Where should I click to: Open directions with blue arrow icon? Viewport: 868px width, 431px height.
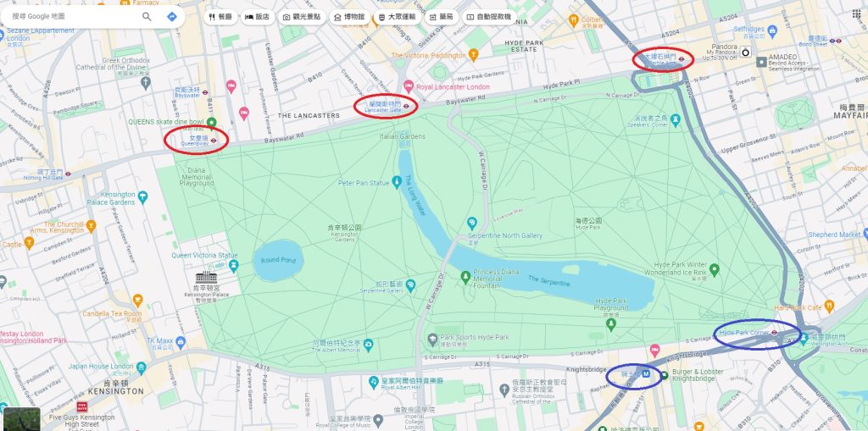coord(171,17)
